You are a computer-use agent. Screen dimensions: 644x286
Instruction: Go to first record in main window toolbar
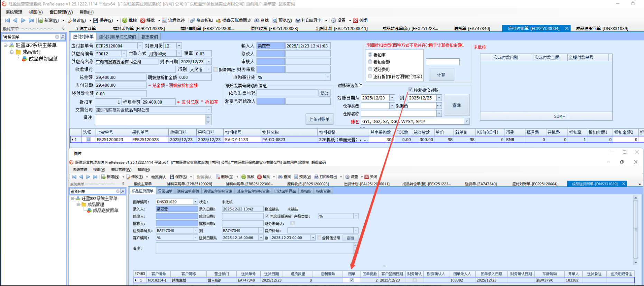coord(7,20)
